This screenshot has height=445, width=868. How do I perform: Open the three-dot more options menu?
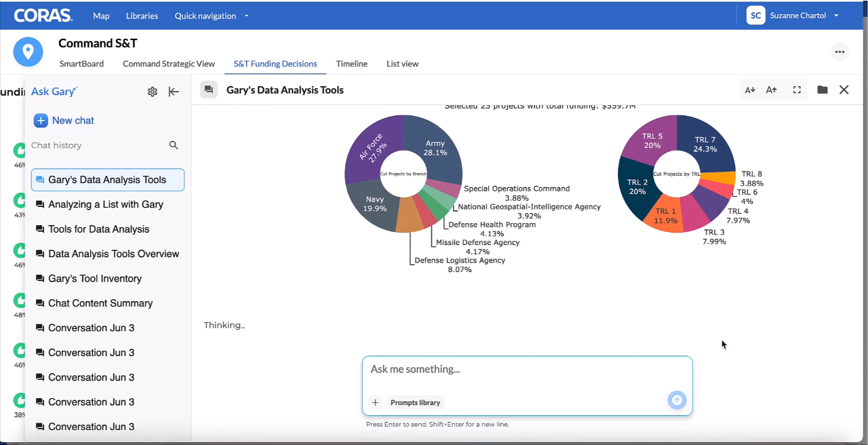click(840, 52)
